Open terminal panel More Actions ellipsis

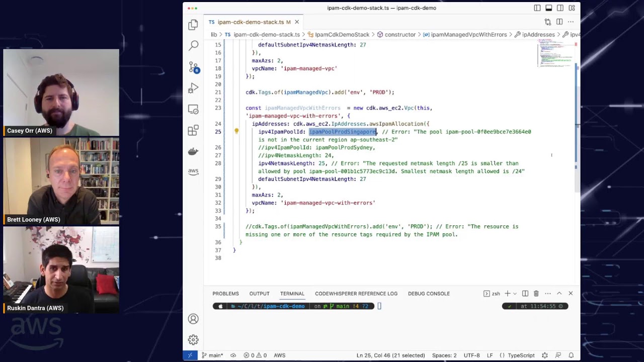point(547,294)
